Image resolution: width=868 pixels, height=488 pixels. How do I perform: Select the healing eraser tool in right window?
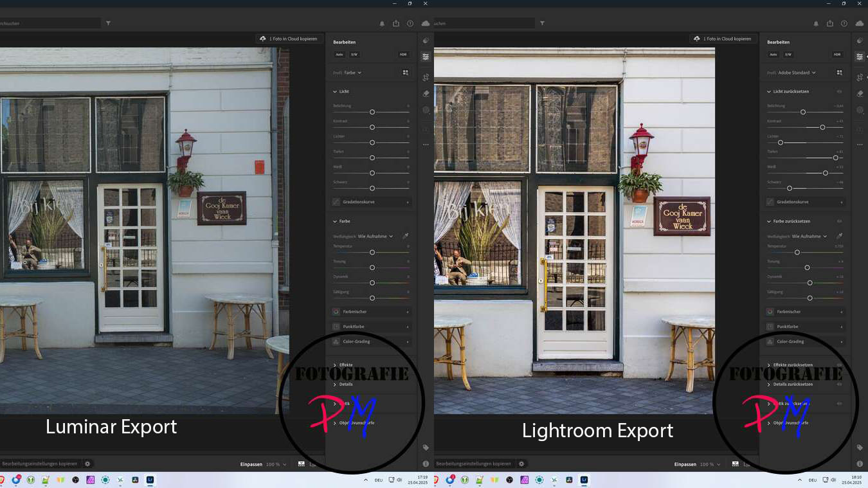pos(860,93)
